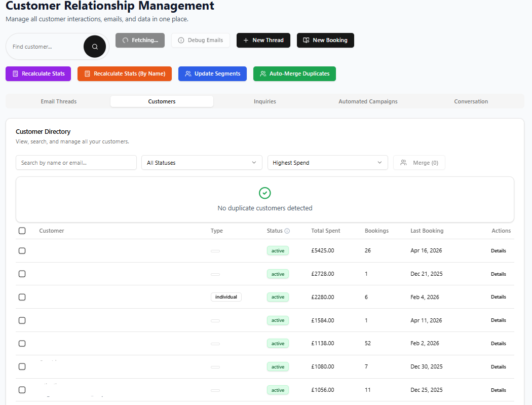Click calculator icon on Recalculate Stats (By Name)
This screenshot has height=405, width=532.
(x=87, y=73)
